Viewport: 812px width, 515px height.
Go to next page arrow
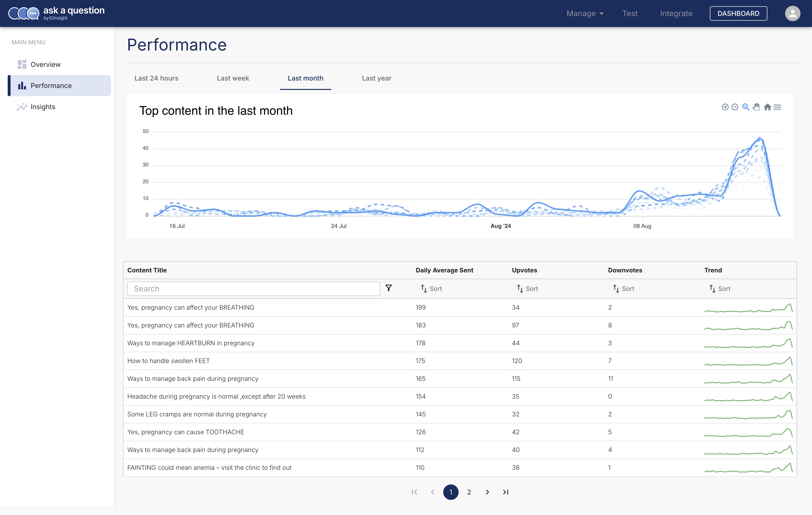point(487,492)
